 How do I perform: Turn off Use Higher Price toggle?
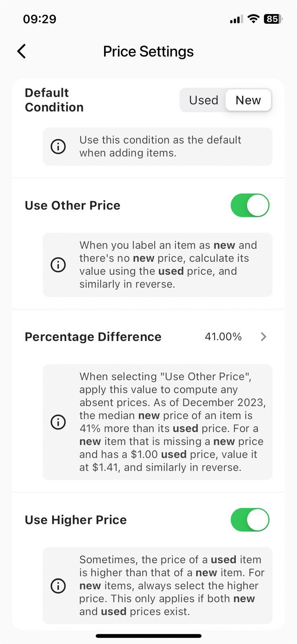click(x=250, y=520)
